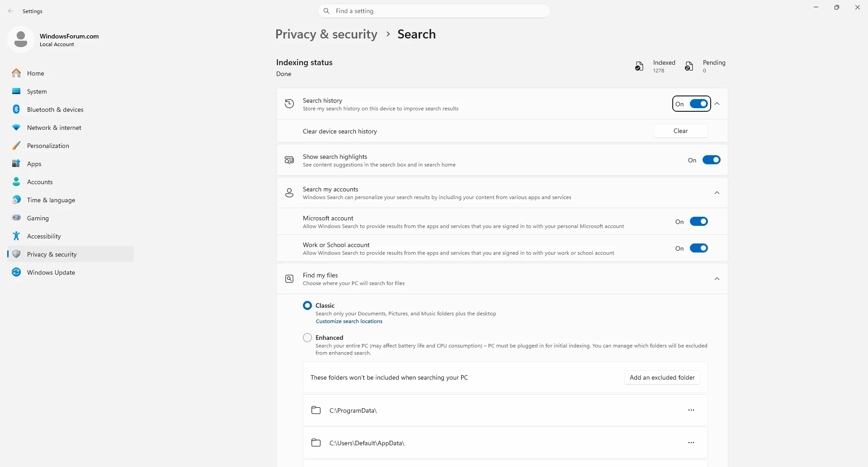Click the Time & language globe icon

(16, 200)
